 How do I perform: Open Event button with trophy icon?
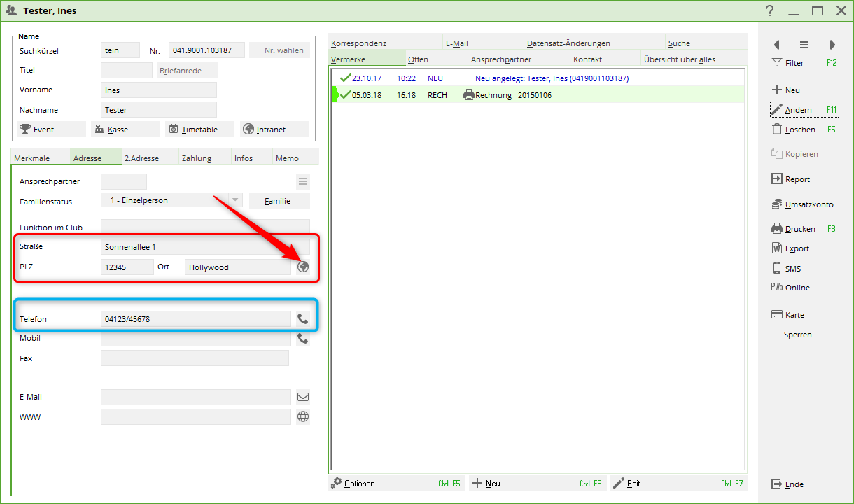click(x=51, y=129)
